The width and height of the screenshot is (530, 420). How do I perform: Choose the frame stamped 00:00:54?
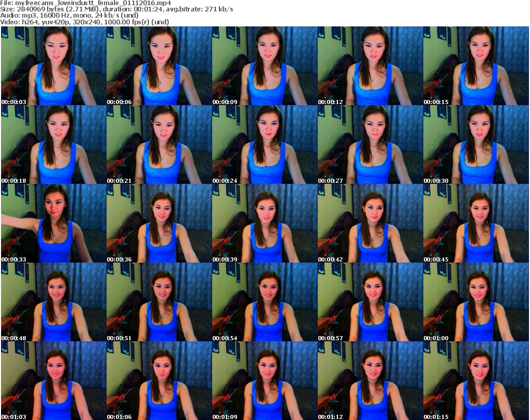(x=264, y=302)
